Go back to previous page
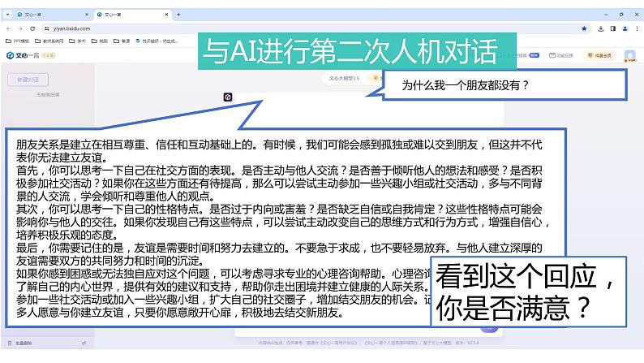 click(x=9, y=28)
